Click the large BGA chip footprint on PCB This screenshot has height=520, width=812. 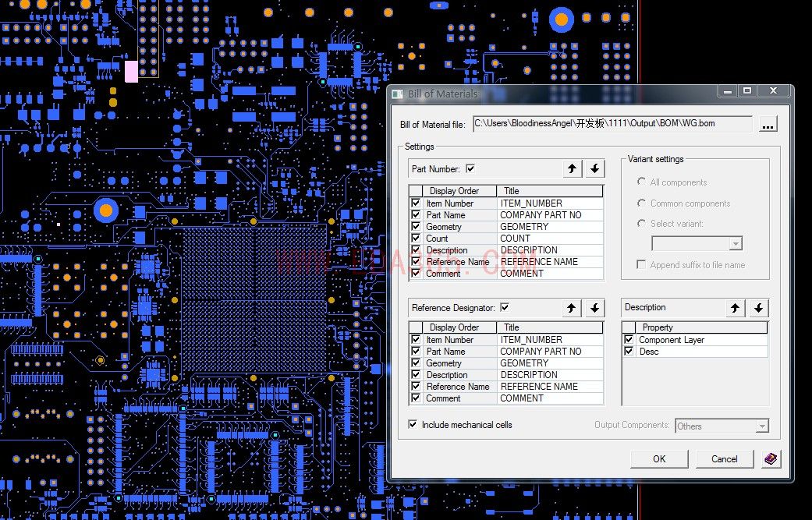254,300
